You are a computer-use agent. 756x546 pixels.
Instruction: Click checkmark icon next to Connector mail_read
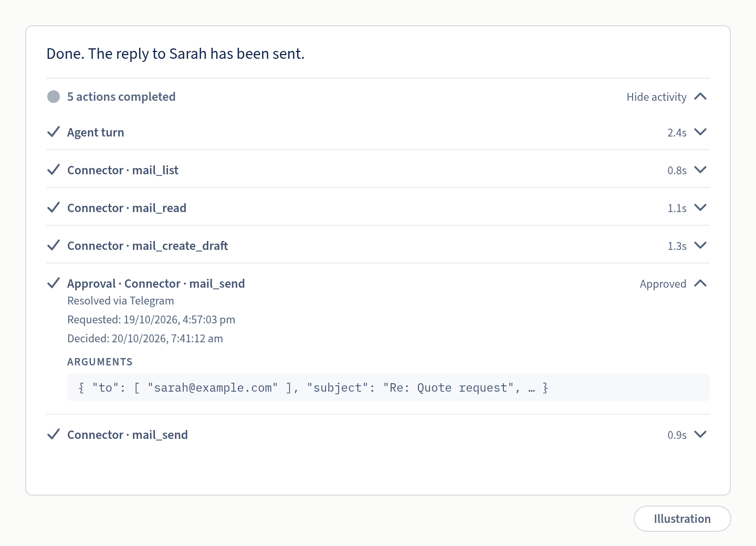54,207
